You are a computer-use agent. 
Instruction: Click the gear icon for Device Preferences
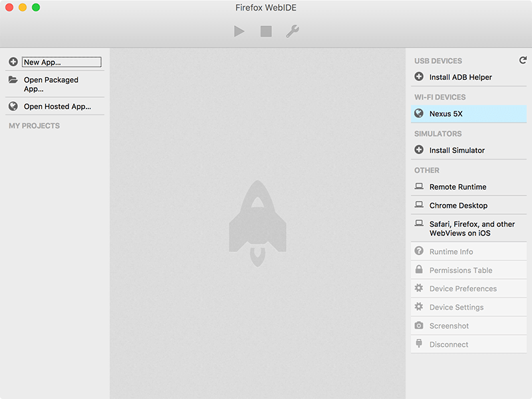419,288
